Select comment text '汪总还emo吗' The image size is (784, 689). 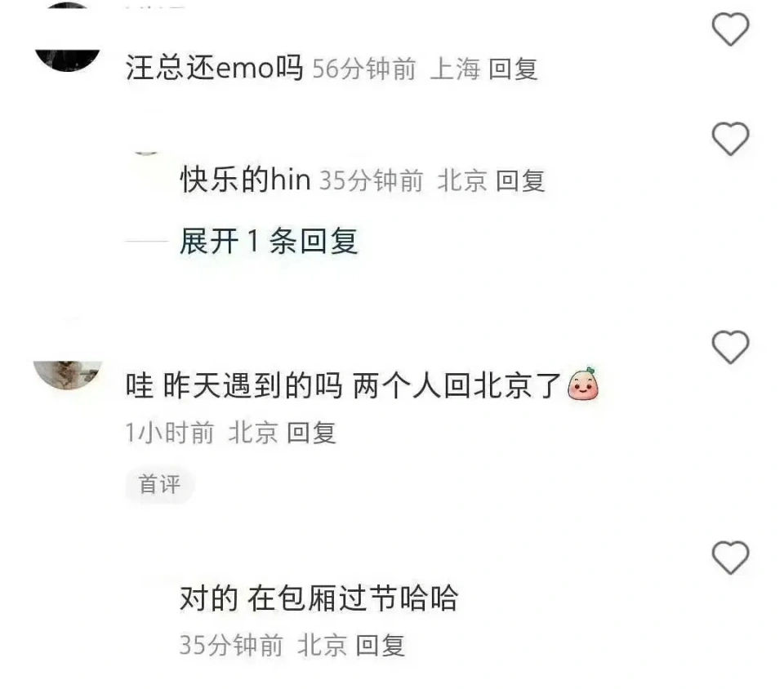pyautogui.click(x=214, y=68)
